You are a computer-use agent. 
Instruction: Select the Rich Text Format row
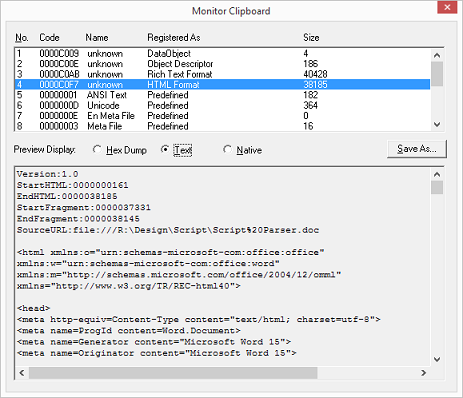(222, 74)
